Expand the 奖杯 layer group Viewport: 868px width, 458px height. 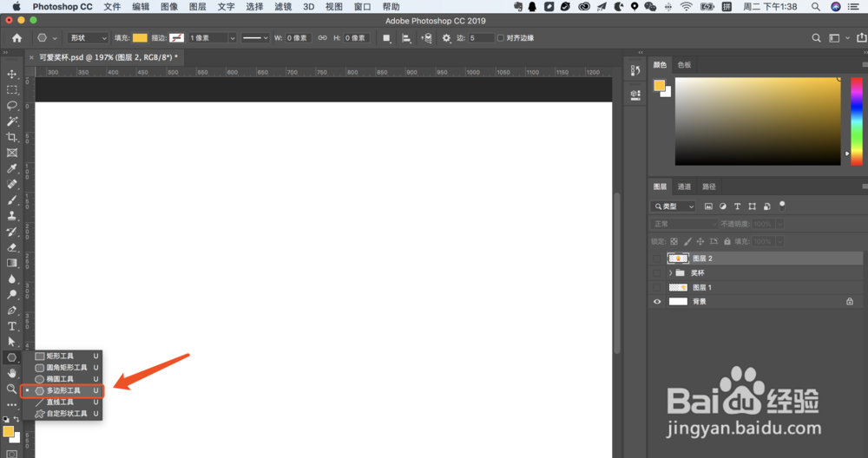(670, 272)
